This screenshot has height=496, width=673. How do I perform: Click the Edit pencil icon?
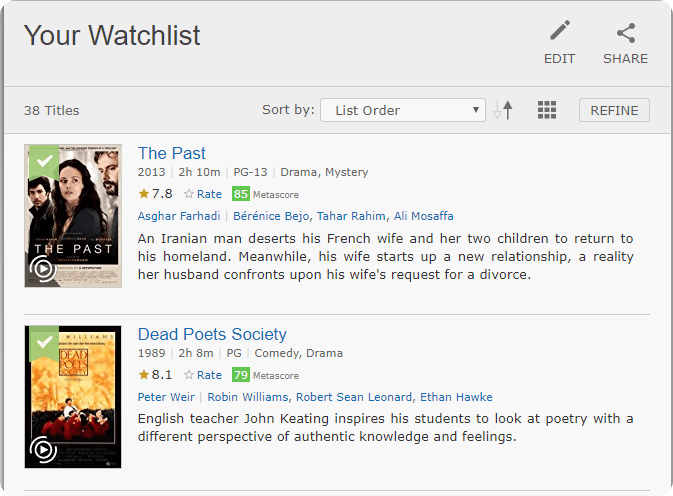click(x=559, y=33)
